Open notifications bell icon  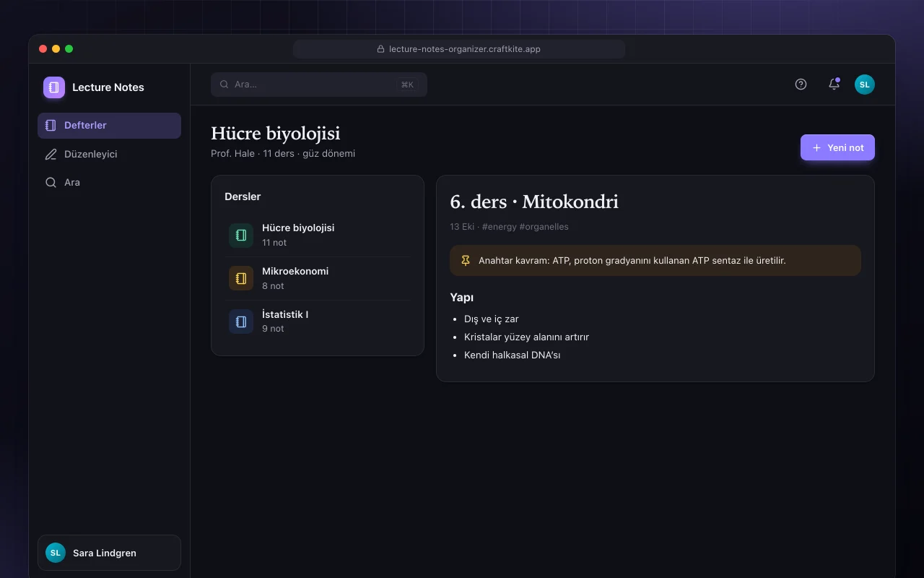[834, 85]
